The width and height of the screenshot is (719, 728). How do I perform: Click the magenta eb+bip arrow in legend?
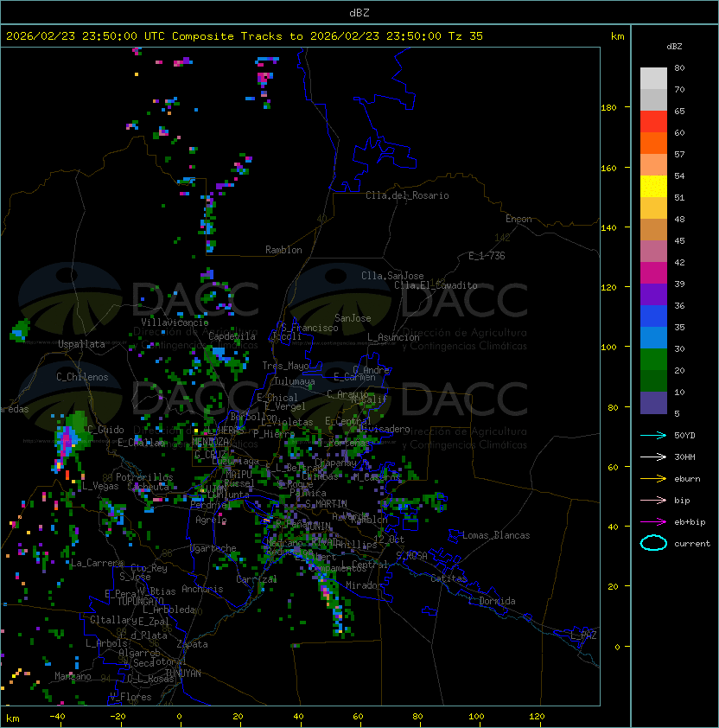[653, 522]
